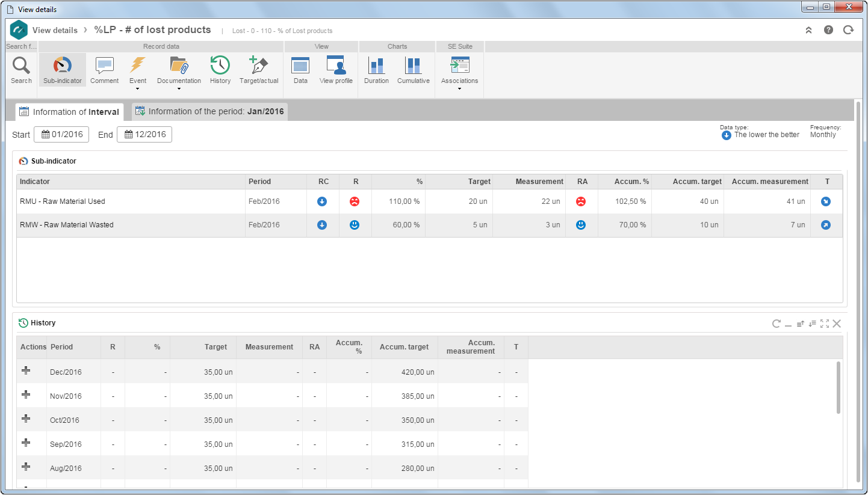The height and width of the screenshot is (495, 868).
Task: Open the Documentation folder icon
Action: coord(179,65)
